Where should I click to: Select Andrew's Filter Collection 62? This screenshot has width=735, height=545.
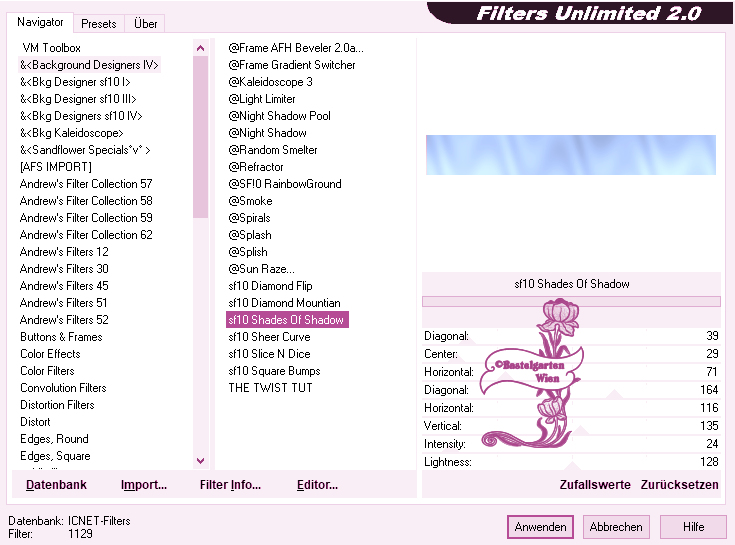86,235
